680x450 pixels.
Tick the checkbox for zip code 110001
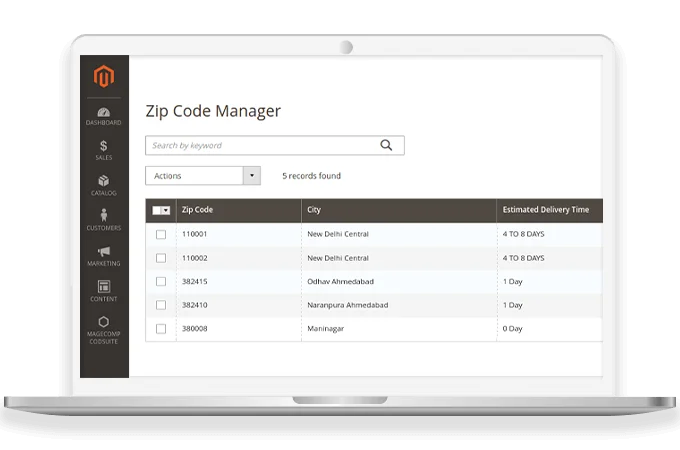[161, 234]
